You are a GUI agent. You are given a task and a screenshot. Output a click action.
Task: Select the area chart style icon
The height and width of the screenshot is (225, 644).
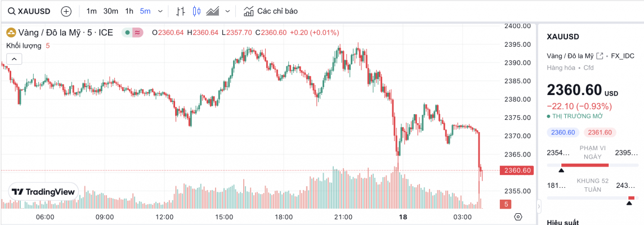click(213, 11)
